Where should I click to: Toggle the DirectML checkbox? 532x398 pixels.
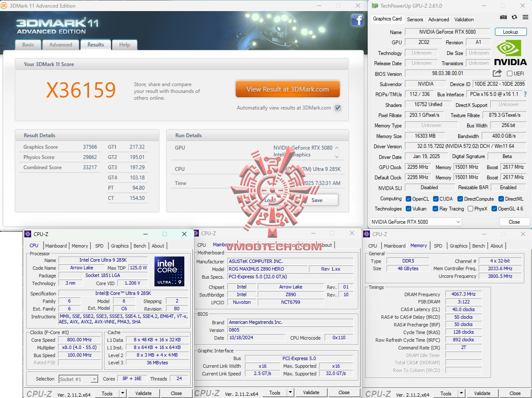tap(501, 199)
